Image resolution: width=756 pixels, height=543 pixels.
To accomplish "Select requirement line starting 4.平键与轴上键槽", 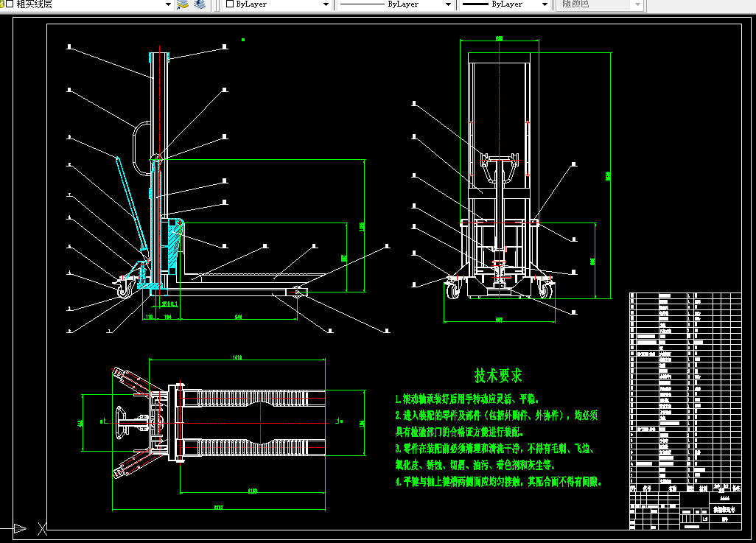I will coord(498,481).
